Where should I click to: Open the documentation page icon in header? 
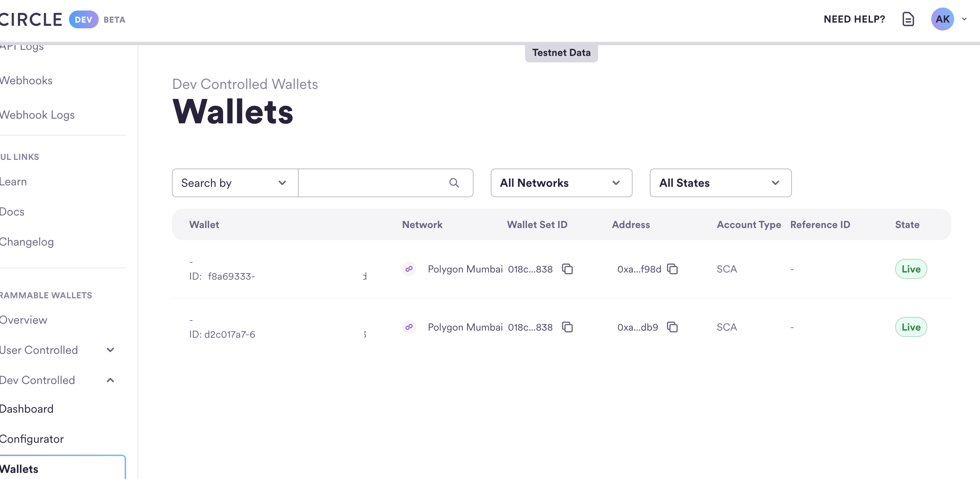908,19
